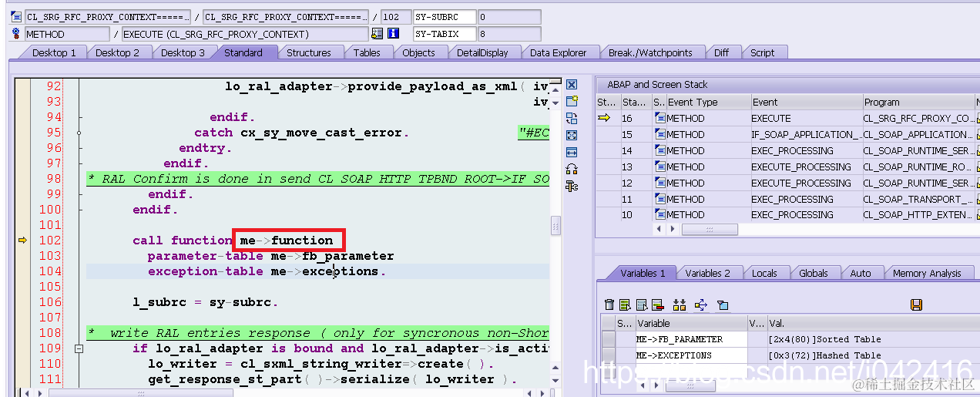The image size is (980, 397).
Task: Open the Structures tab
Action: (x=308, y=52)
